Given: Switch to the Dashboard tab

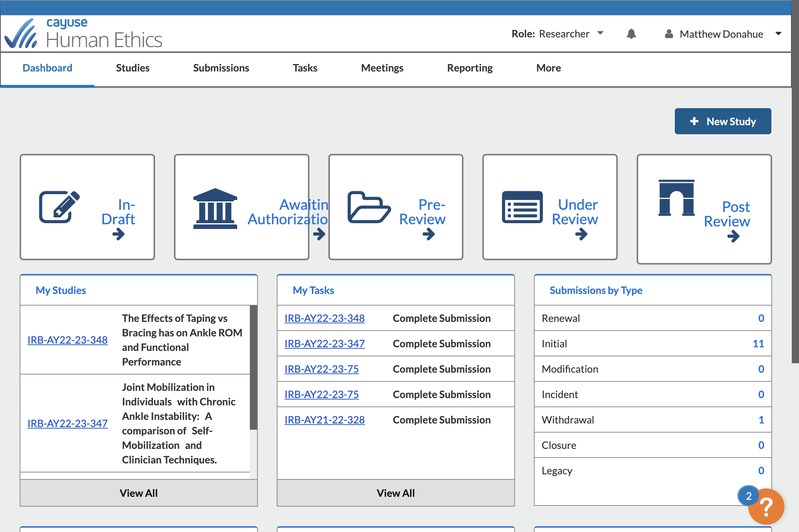Looking at the screenshot, I should (x=47, y=68).
